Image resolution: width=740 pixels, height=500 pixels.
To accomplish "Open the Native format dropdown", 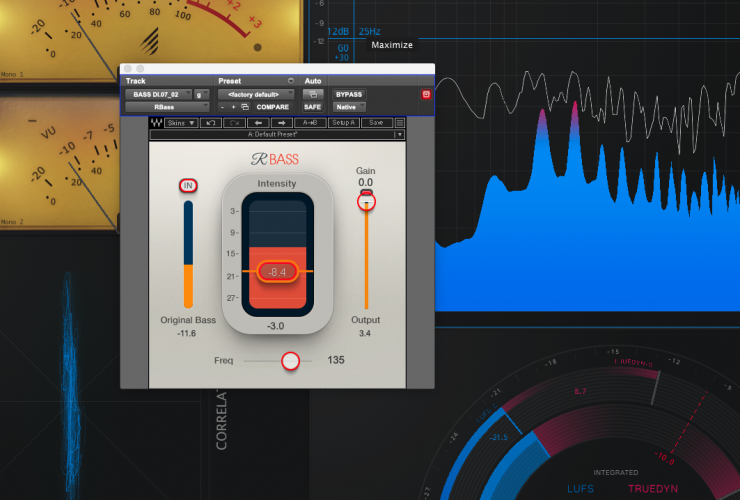I will pyautogui.click(x=349, y=107).
